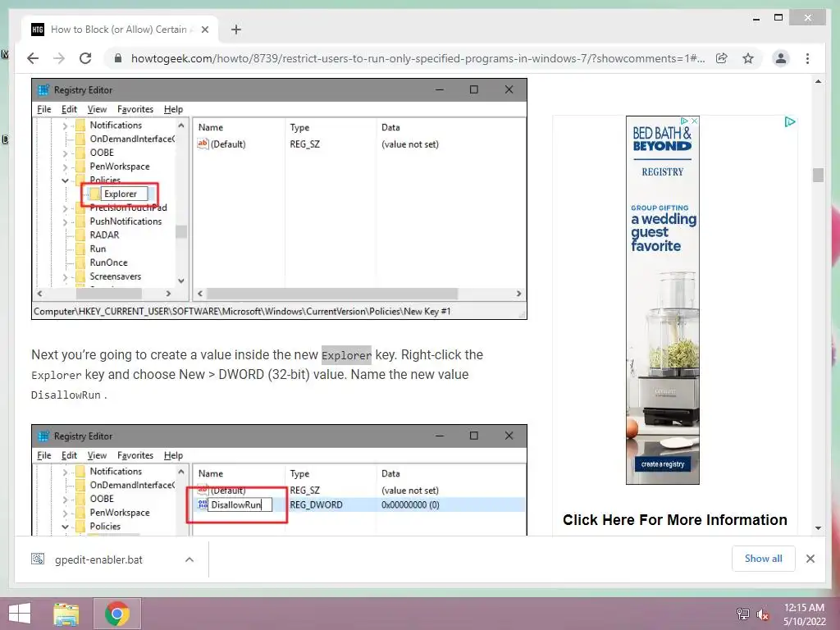
Task: Click the upper Data column header
Action: (x=390, y=127)
